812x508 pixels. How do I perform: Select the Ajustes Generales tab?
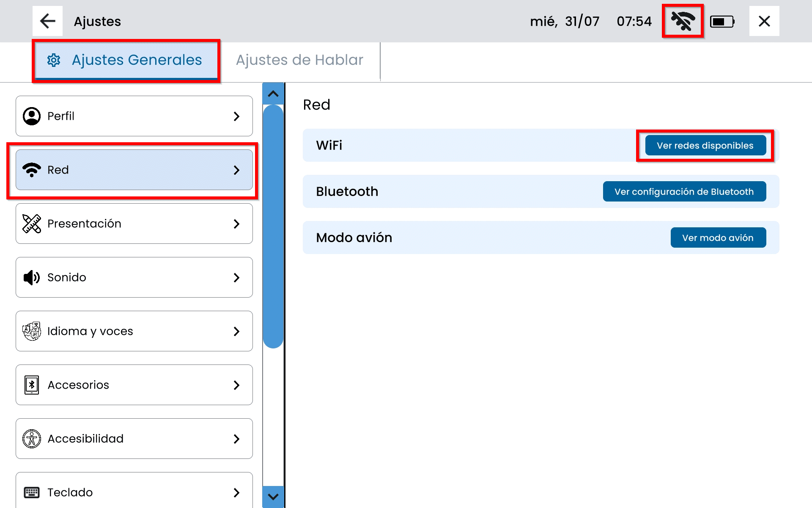pyautogui.click(x=126, y=60)
